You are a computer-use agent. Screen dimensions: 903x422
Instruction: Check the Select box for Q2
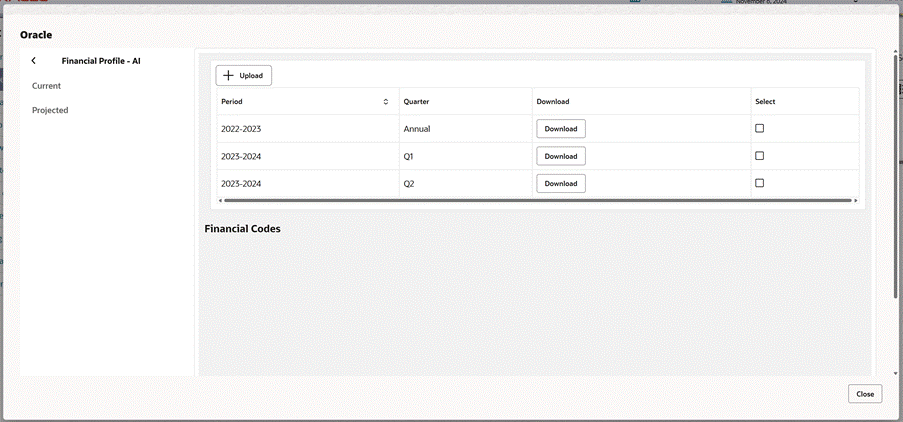(760, 183)
